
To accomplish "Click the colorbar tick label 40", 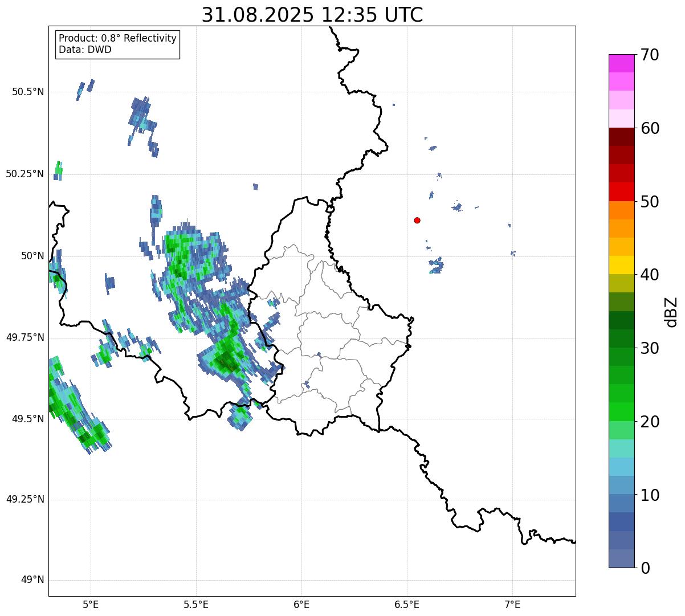I will 650,275.
